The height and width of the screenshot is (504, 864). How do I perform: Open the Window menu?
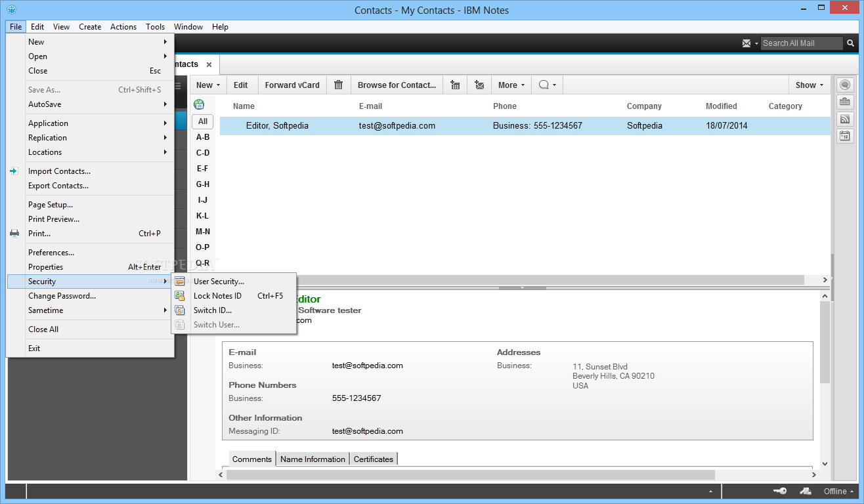coord(188,27)
